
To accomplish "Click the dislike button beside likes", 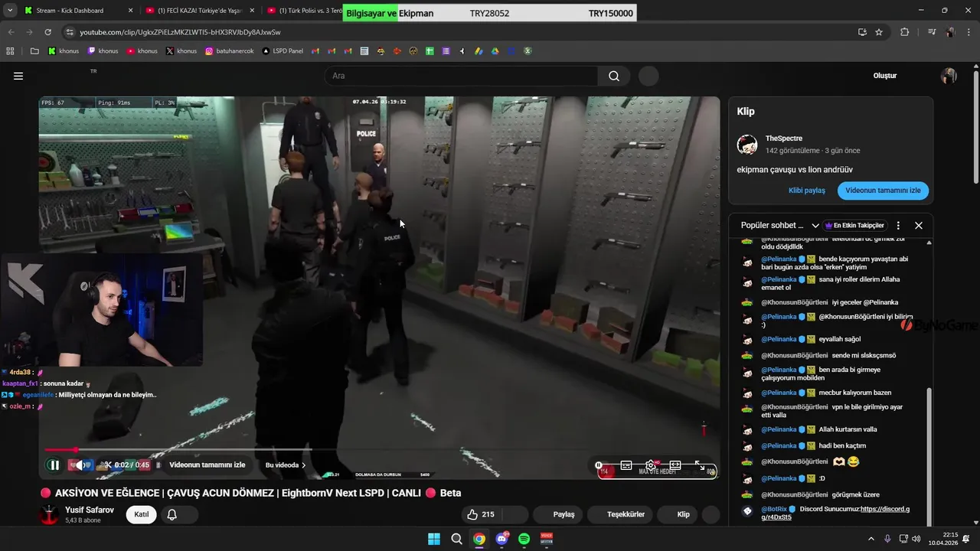I will click(514, 514).
